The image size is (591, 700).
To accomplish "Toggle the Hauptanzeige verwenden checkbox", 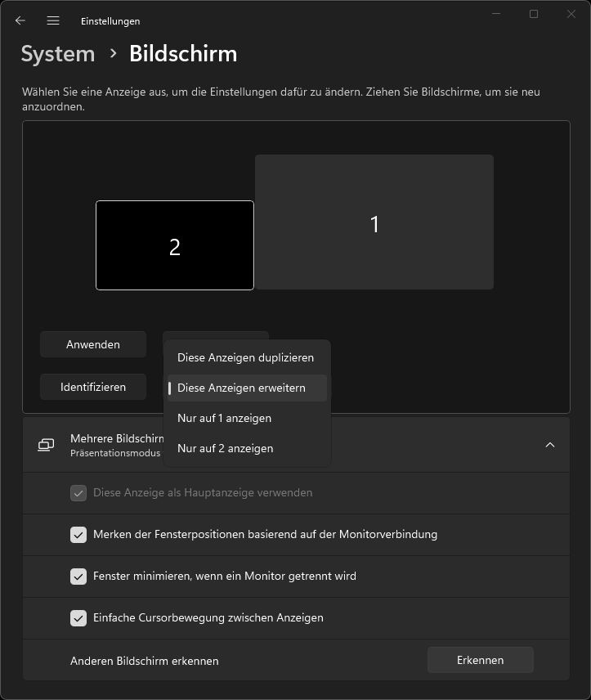I will click(78, 493).
